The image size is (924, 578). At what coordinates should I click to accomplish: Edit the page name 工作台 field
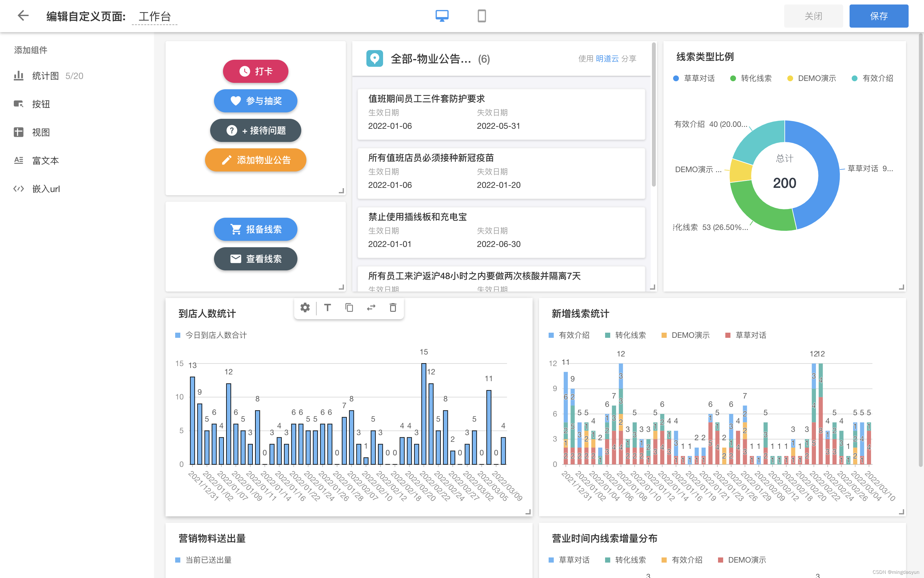tap(155, 16)
